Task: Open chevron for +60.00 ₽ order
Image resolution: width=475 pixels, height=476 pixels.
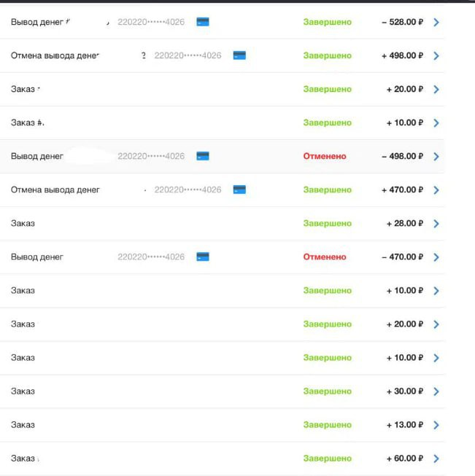Action: [x=436, y=459]
